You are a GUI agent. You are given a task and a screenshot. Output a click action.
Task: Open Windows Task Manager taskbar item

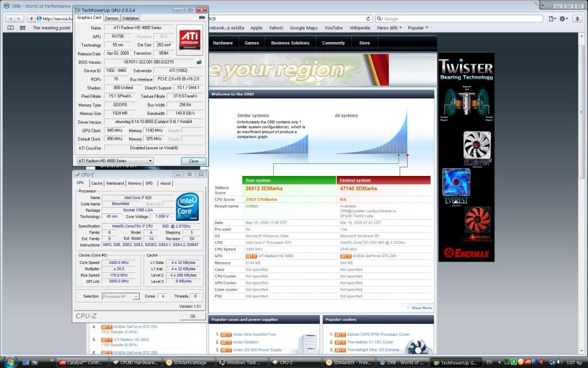(243, 362)
